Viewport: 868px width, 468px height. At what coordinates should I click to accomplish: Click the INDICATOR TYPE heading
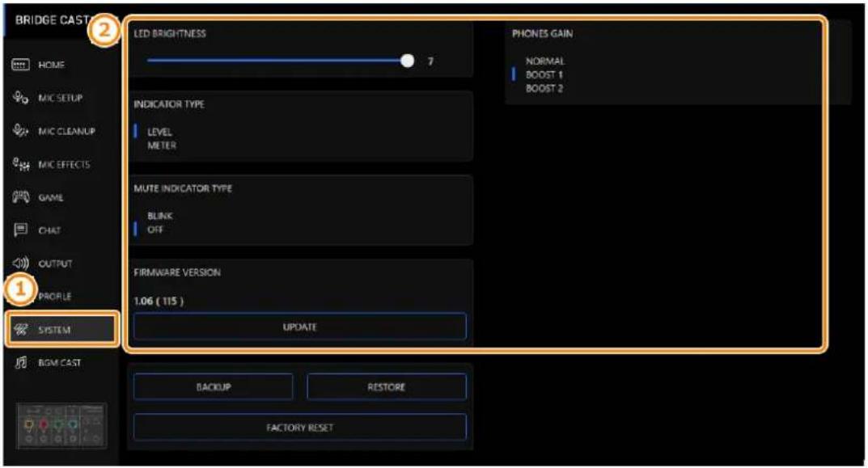coord(169,104)
